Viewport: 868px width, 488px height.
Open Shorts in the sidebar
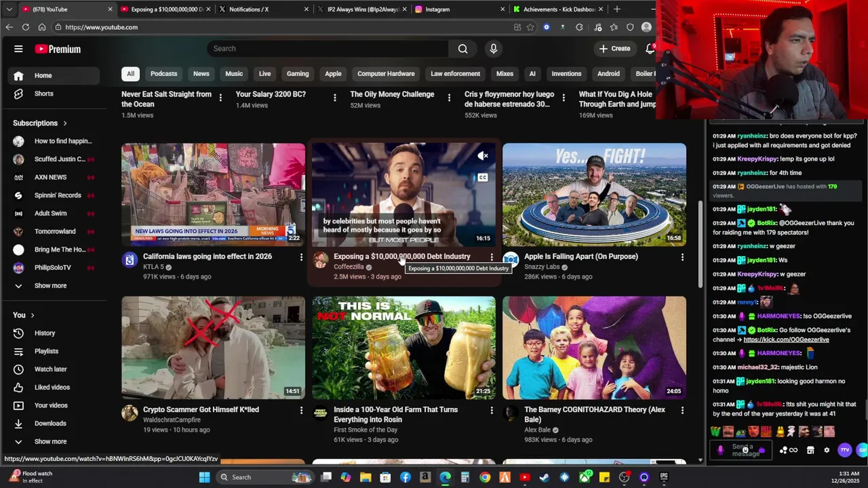point(54,94)
